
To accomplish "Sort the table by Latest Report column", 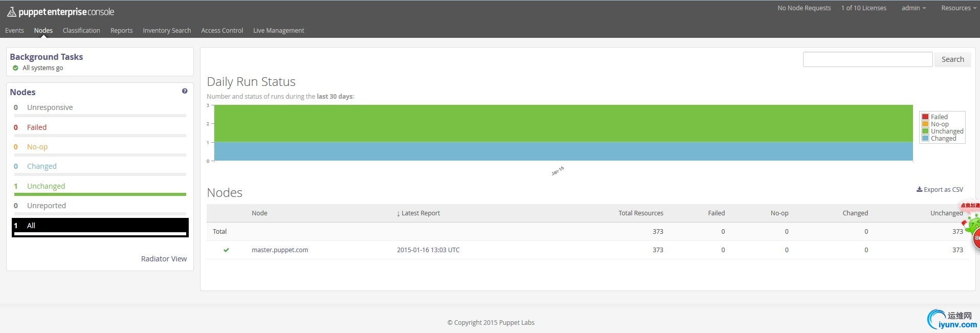I will click(418, 213).
